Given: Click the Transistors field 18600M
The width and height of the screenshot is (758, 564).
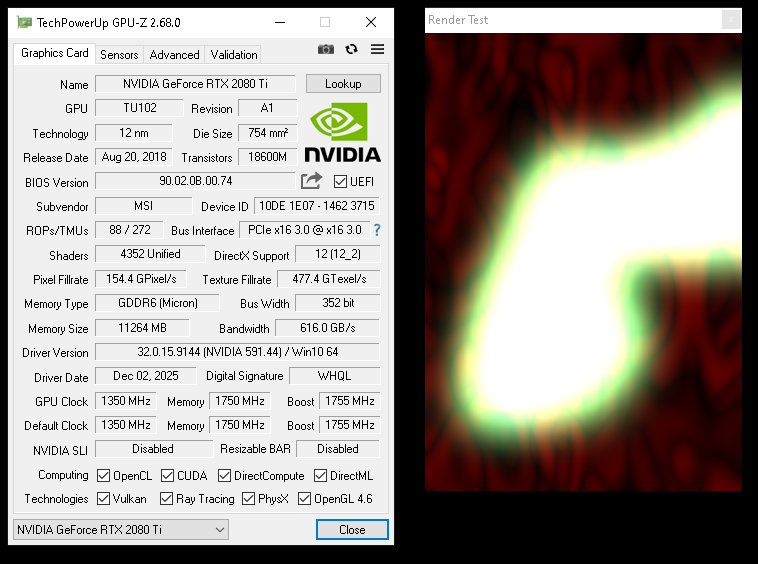Looking at the screenshot, I should click(x=267, y=157).
